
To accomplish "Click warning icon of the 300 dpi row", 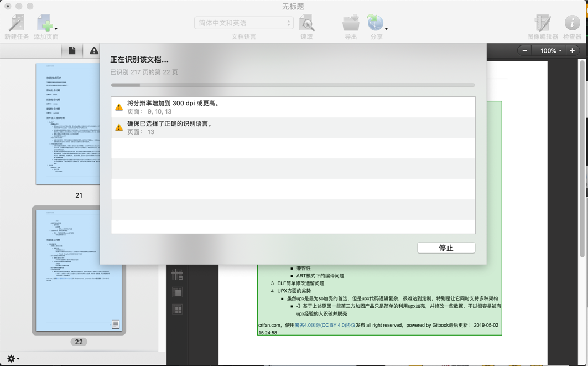I will click(119, 107).
